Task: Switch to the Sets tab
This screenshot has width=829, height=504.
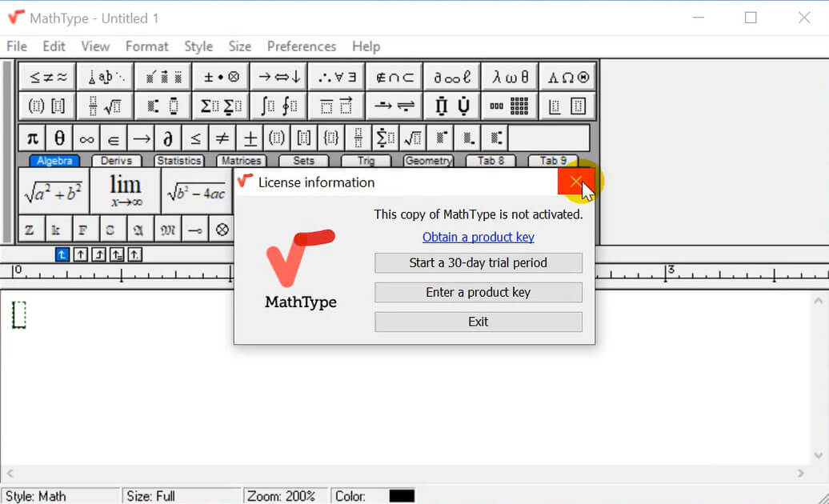Action: coord(303,161)
